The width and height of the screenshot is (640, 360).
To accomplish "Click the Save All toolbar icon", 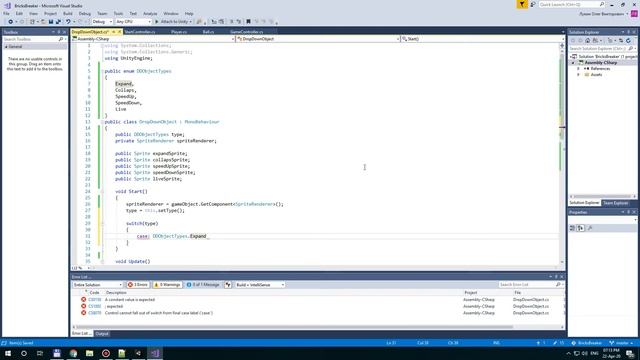I will (58, 22).
